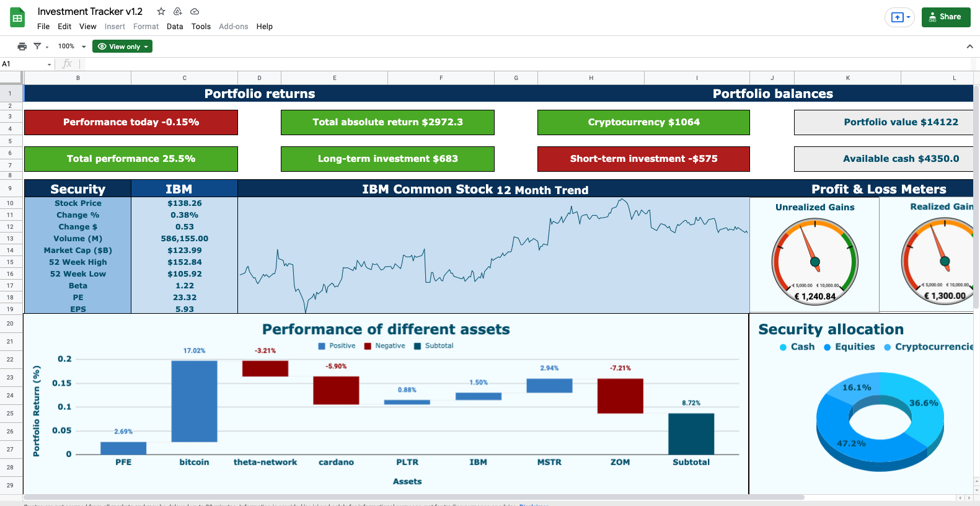Open the View only mode dropdown

tap(122, 47)
